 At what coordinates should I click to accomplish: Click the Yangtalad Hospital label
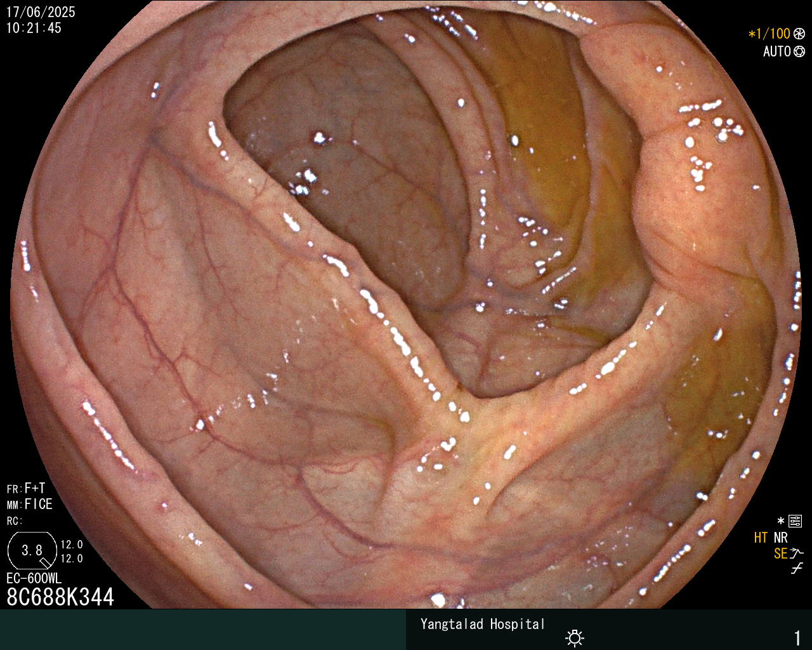pyautogui.click(x=483, y=624)
